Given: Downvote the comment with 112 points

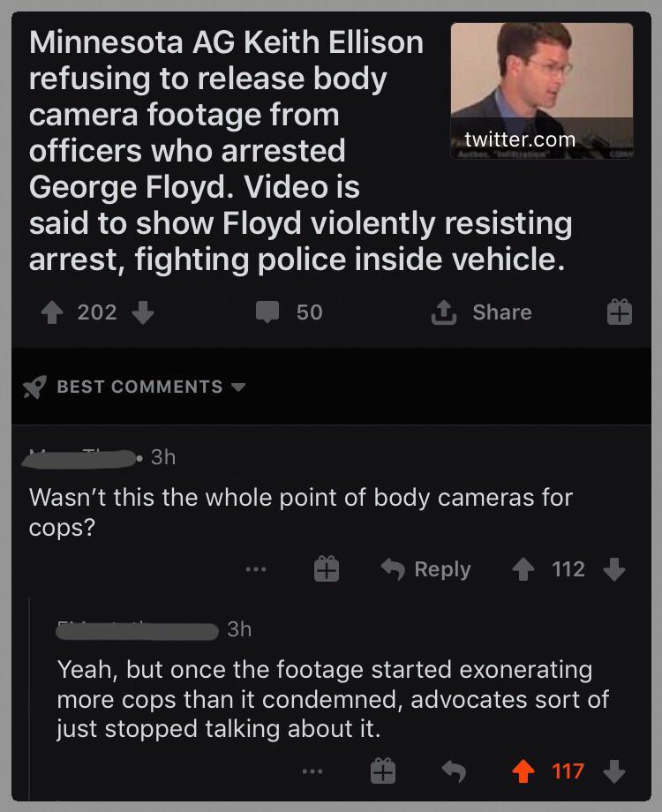Looking at the screenshot, I should point(613,570).
